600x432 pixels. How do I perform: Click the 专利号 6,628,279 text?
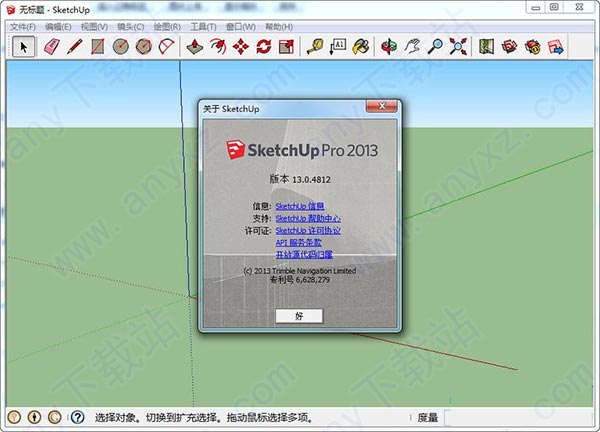300,280
